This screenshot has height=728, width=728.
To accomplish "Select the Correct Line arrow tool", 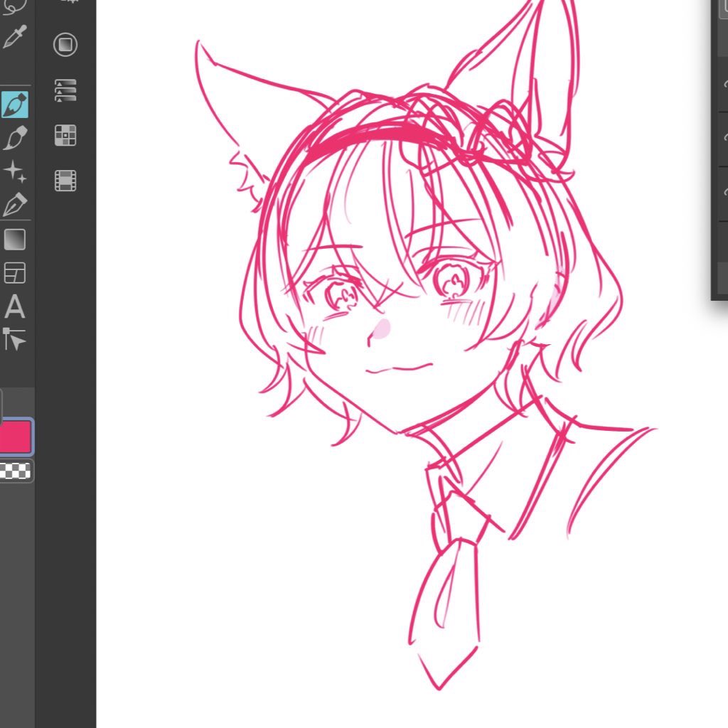I will pyautogui.click(x=15, y=339).
